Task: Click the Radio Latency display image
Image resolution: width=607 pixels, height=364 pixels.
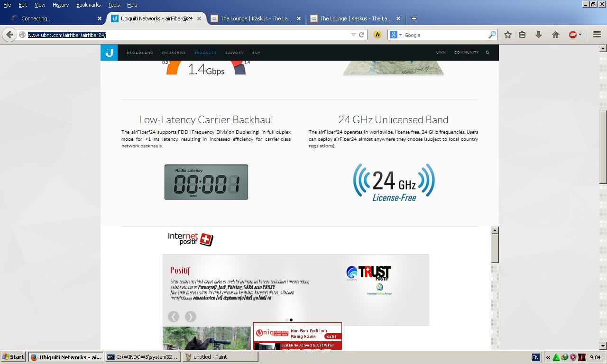Action: [206, 182]
